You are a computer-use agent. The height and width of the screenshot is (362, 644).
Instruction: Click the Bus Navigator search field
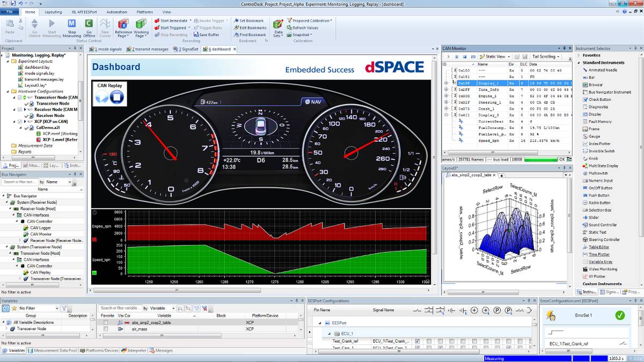[x=19, y=182]
